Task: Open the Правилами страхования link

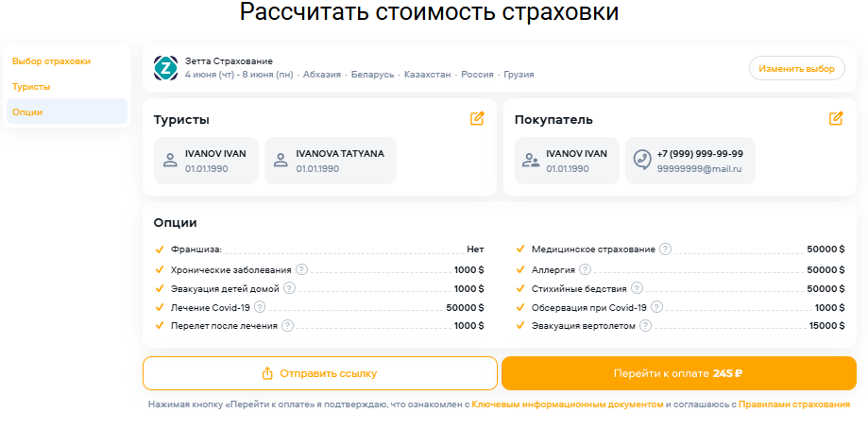Action: click(793, 404)
